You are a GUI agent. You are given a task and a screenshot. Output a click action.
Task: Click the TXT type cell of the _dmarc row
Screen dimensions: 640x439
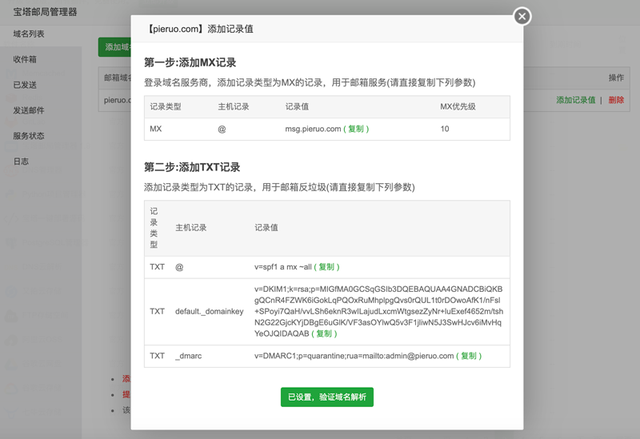(157, 356)
